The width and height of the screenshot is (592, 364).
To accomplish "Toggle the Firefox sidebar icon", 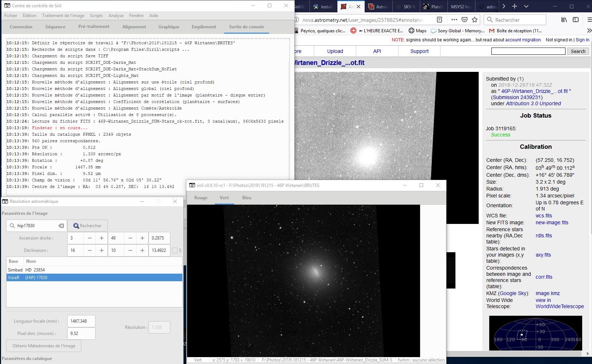I will (x=576, y=20).
